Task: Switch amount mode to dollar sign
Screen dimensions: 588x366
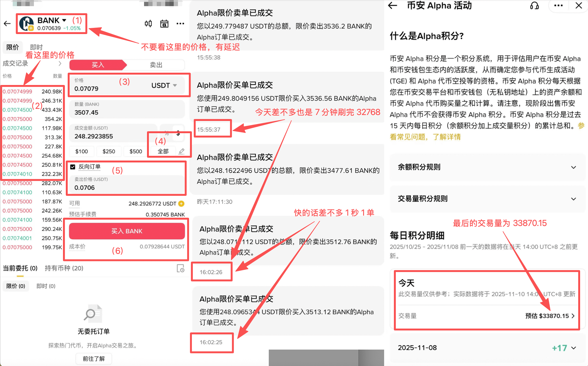Action: (x=178, y=133)
